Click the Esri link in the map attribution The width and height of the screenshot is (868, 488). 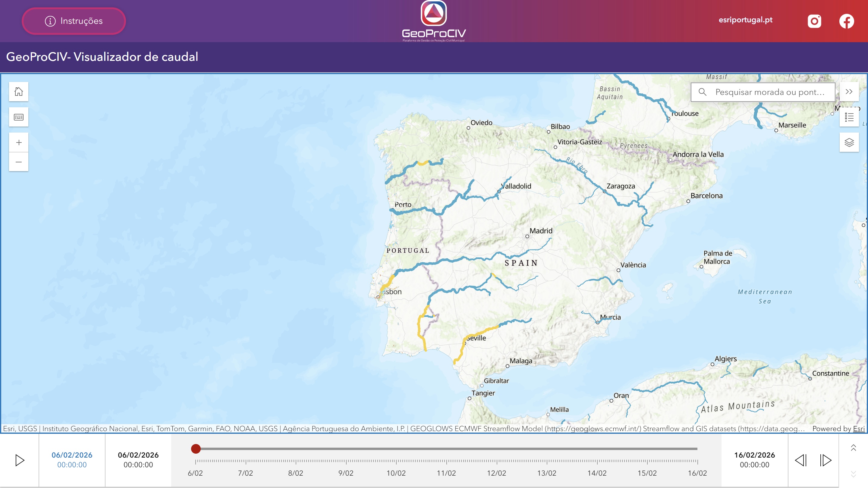(859, 428)
